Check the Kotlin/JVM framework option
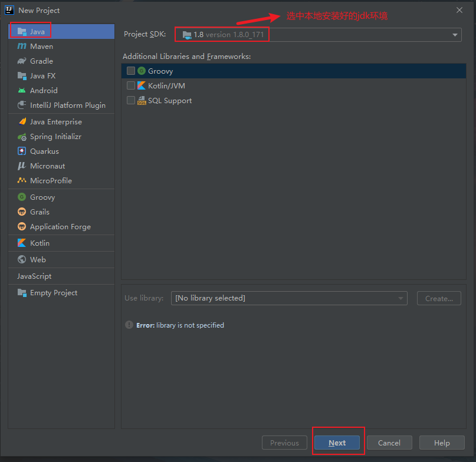 pyautogui.click(x=131, y=86)
